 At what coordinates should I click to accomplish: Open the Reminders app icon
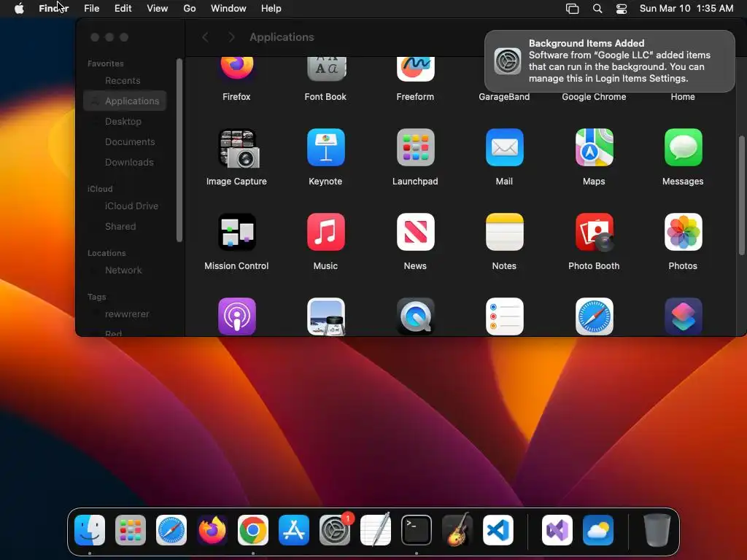pos(505,316)
